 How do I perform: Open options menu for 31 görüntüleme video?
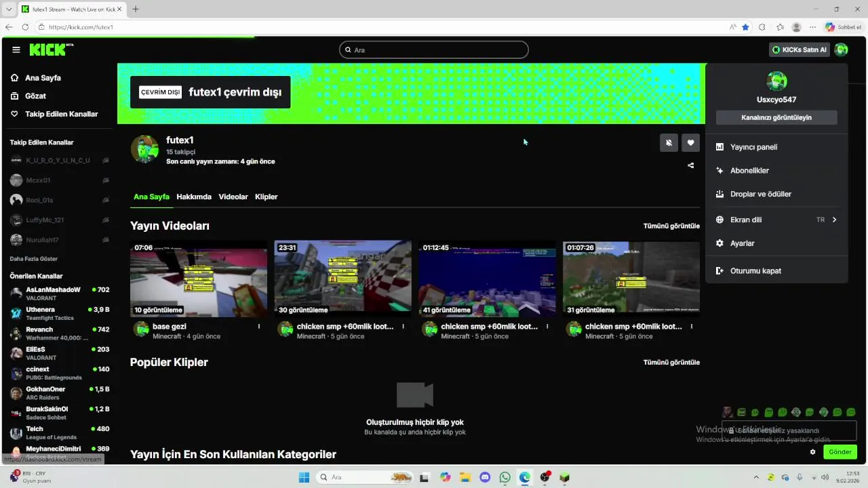coord(692,326)
